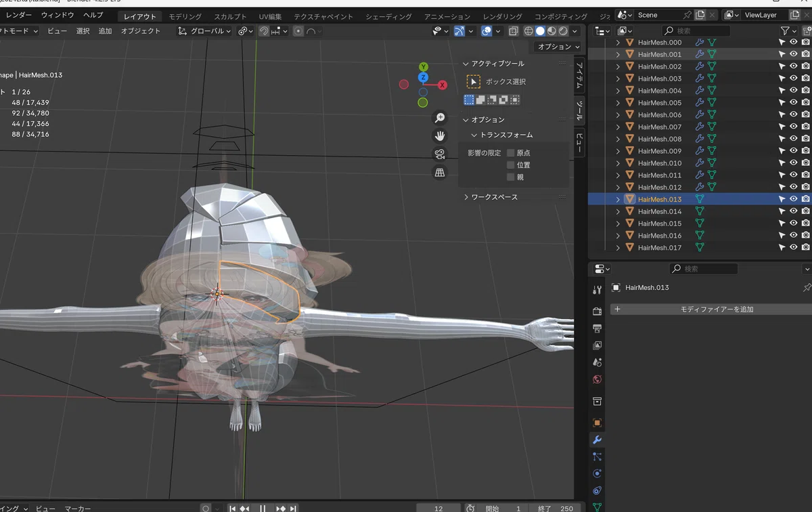Expand the HairMesh.013 outliner row
The image size is (812, 512).
[x=618, y=199]
